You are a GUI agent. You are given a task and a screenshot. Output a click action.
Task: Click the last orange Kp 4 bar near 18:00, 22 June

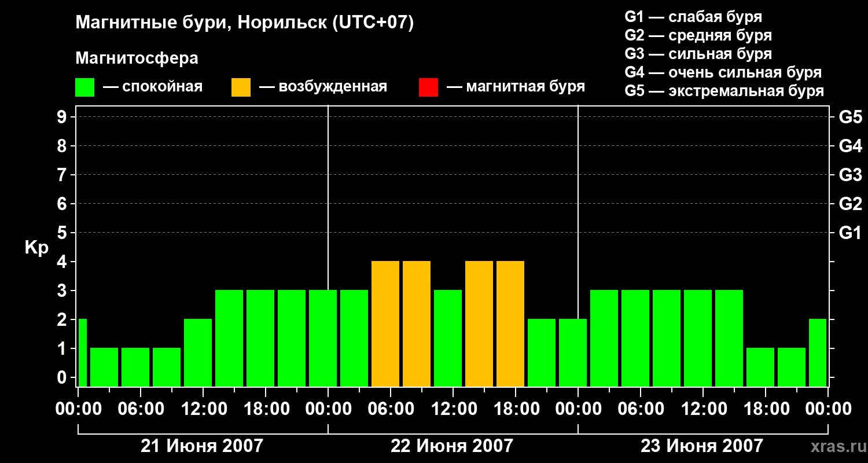510,324
